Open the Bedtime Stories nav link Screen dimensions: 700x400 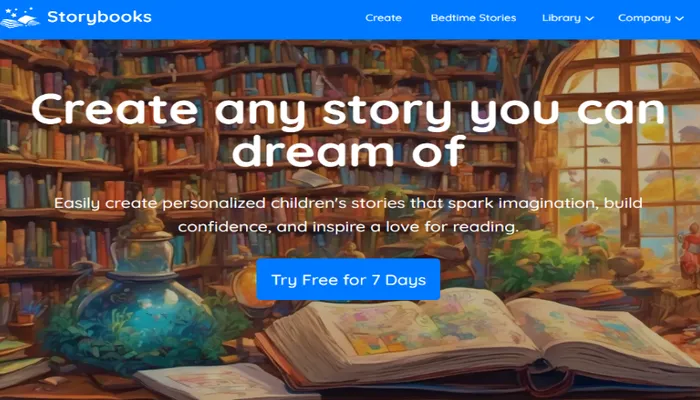473,18
